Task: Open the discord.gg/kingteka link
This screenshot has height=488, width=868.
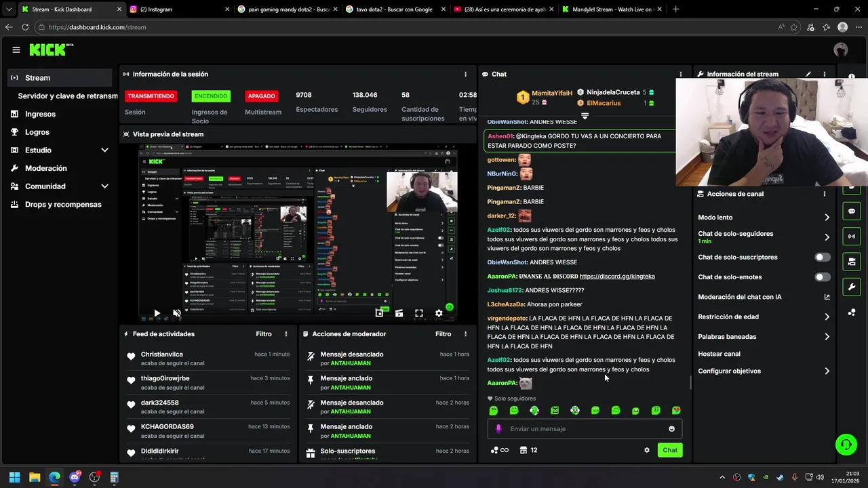Action: tap(617, 277)
